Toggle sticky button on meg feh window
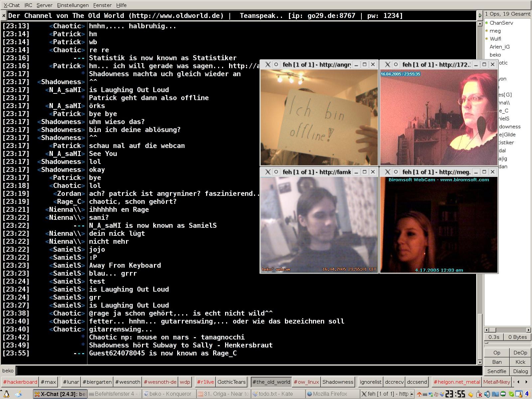The height and width of the screenshot is (399, 532). [396, 172]
